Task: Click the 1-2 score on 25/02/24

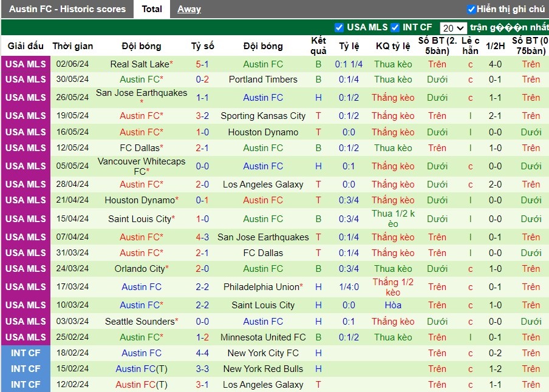Action: [202, 337]
